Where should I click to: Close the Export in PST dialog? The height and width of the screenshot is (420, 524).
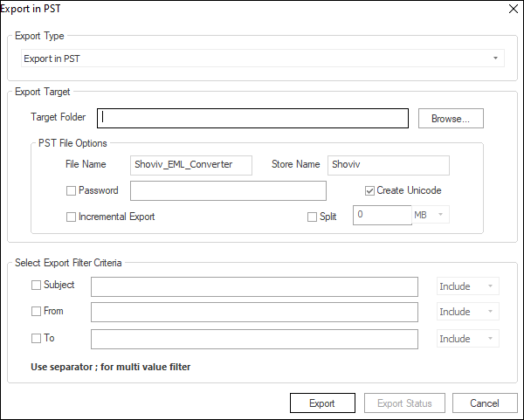(x=514, y=9)
